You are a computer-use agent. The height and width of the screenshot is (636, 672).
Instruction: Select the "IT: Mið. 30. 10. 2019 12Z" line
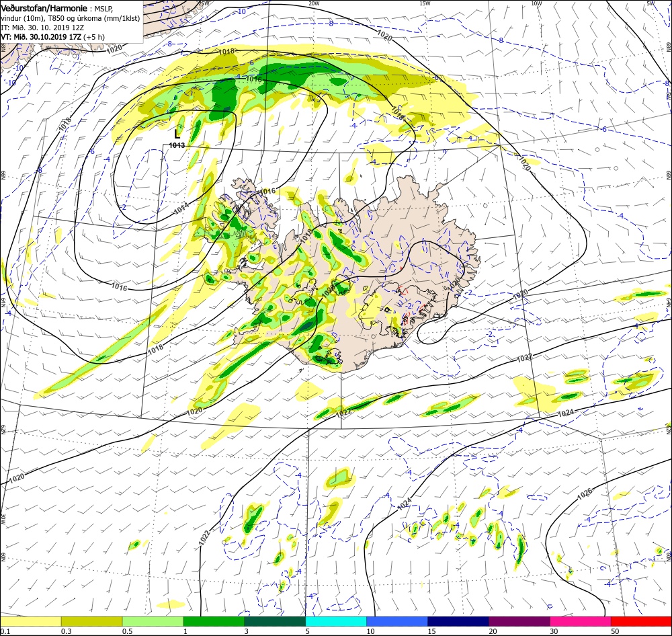point(42,28)
